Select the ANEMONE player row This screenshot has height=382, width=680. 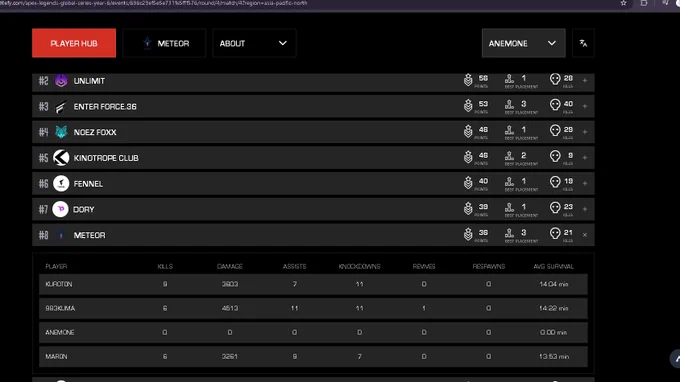coord(313,332)
